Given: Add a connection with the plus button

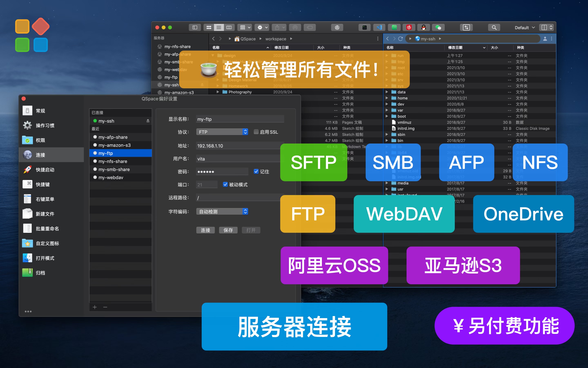Looking at the screenshot, I should click(95, 307).
